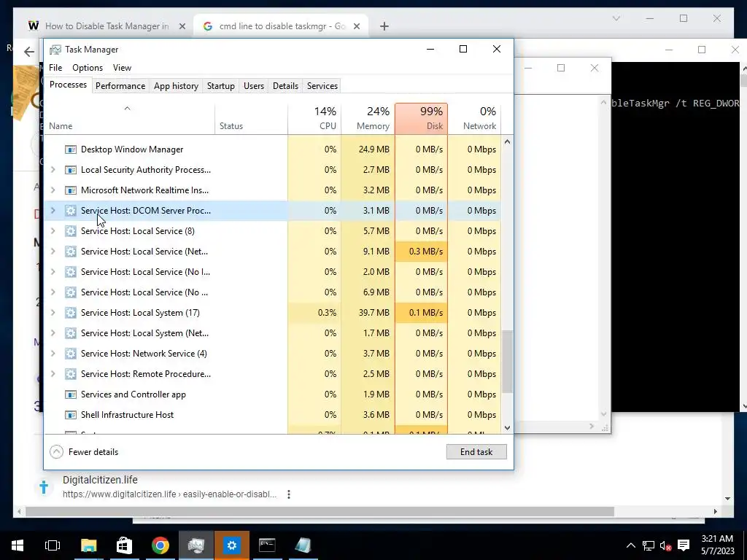
Task: Expand the Microsoft Network Realtime Ins... row
Action: (53, 190)
